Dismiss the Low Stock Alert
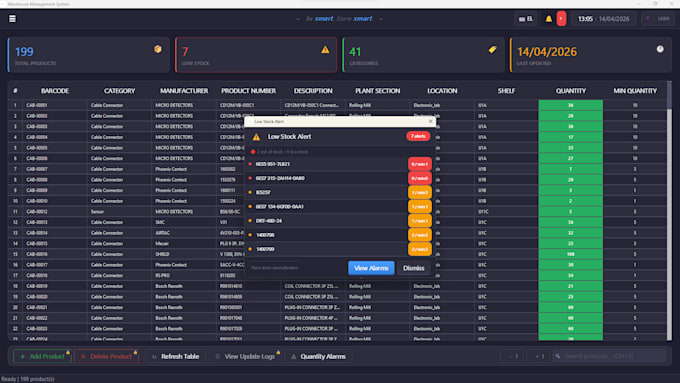 [x=413, y=268]
